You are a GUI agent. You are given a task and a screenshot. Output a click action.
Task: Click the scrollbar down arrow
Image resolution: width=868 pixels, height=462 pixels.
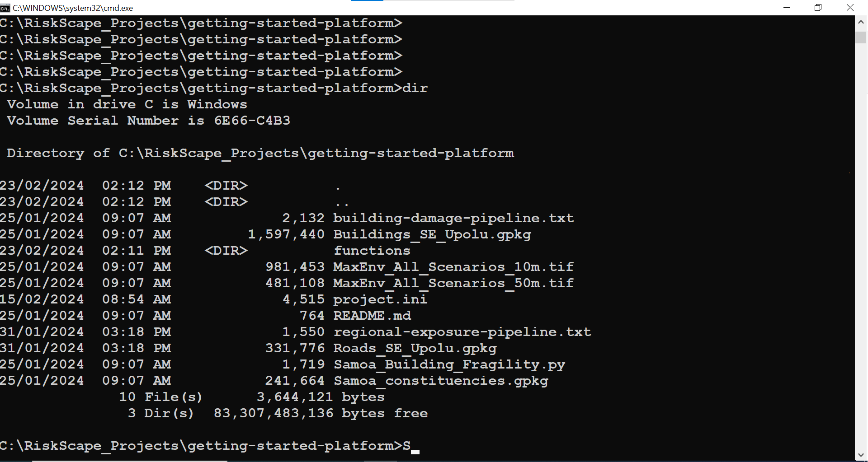[861, 455]
